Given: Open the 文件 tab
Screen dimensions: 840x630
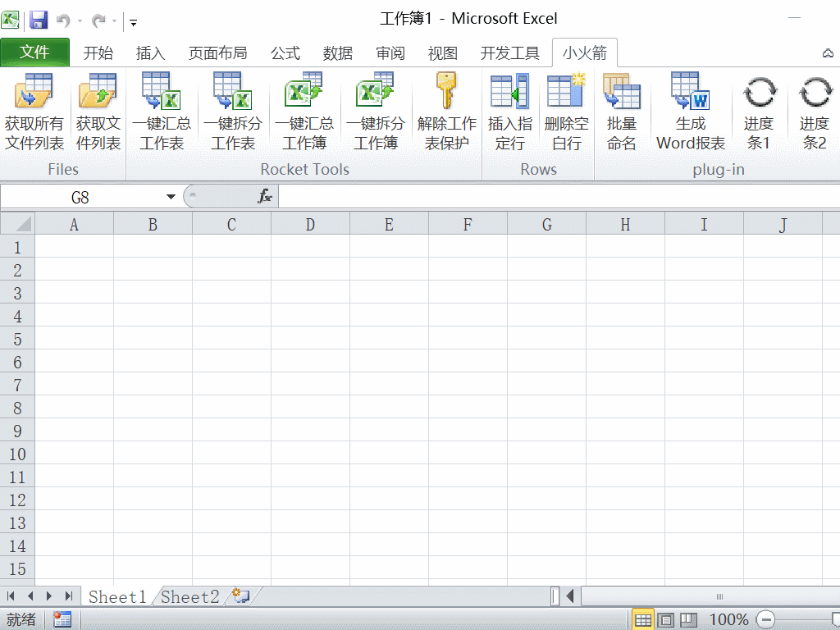Looking at the screenshot, I should coord(34,52).
